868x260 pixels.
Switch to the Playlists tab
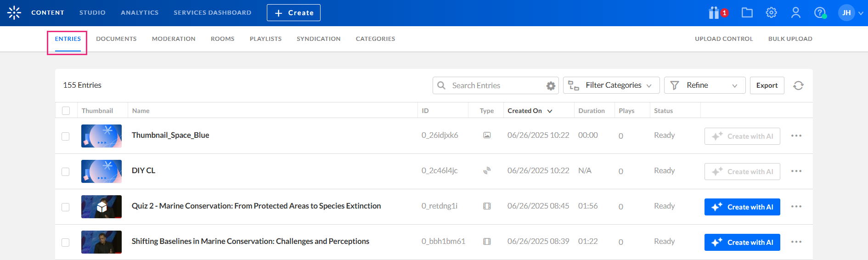click(265, 39)
